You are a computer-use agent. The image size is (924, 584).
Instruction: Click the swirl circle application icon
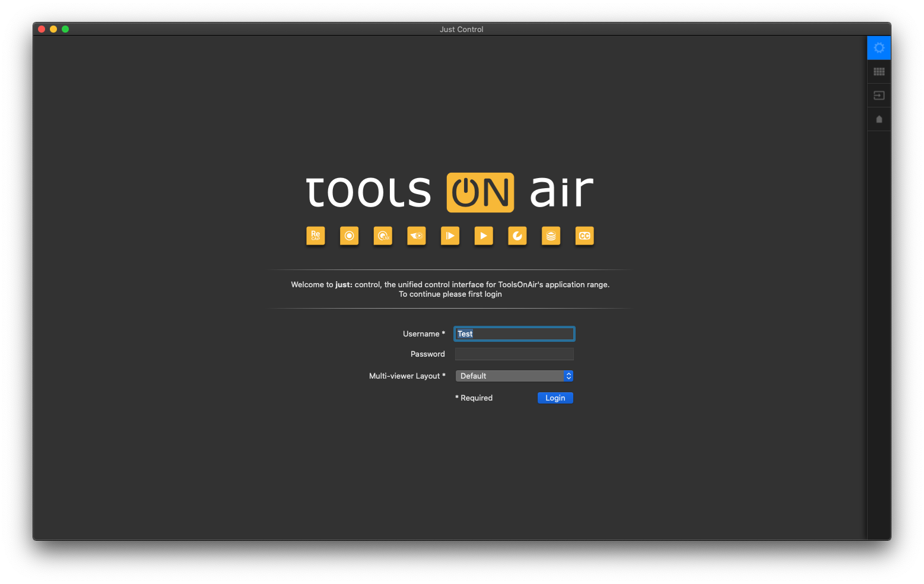pyautogui.click(x=517, y=236)
